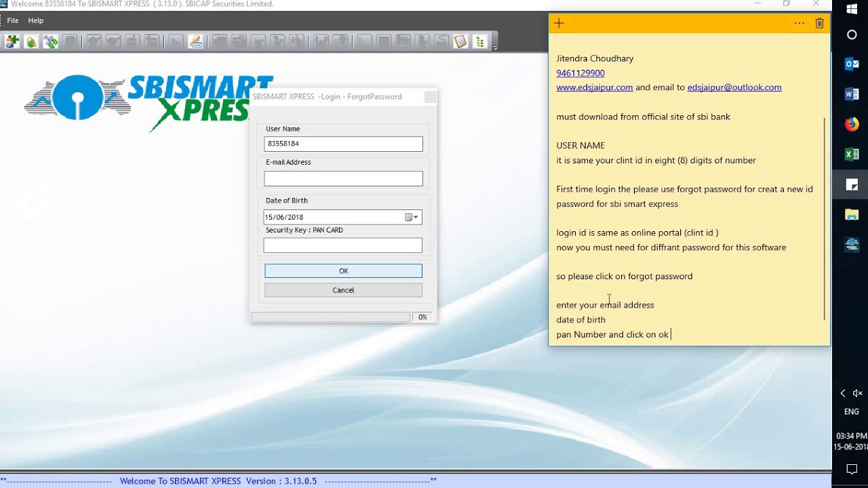Viewport: 868px width, 488px height.
Task: Click 'must download from official site' line
Action: coord(644,117)
